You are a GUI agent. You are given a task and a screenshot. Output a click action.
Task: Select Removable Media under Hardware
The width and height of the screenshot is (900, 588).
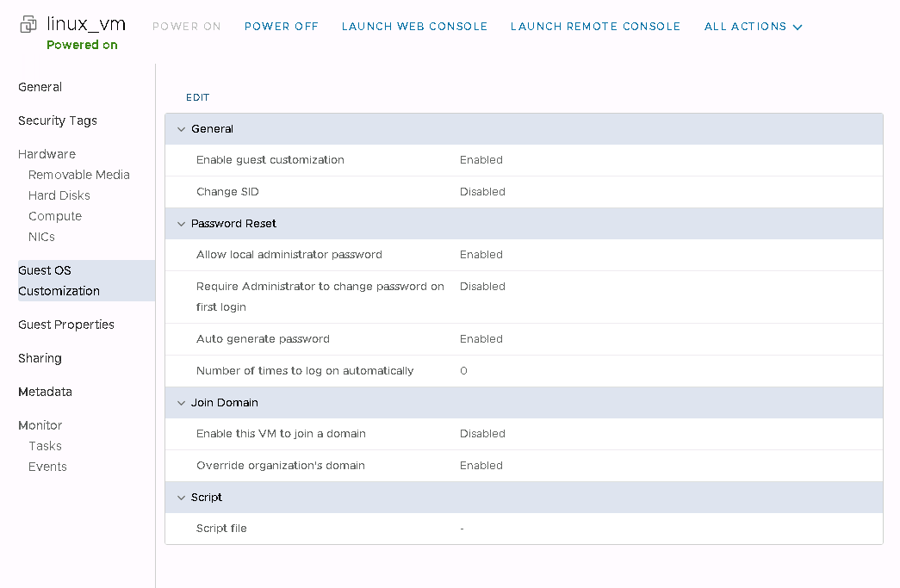[x=79, y=175]
